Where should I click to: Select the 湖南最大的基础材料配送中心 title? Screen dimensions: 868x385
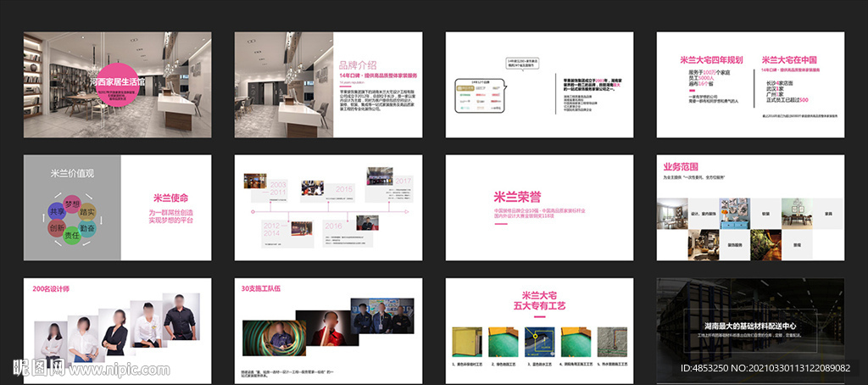(750, 326)
